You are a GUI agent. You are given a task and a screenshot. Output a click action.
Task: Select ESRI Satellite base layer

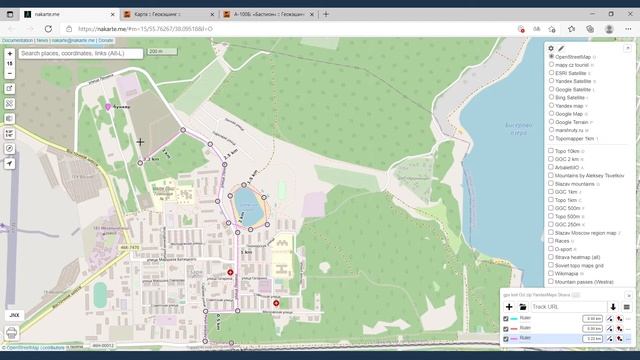pyautogui.click(x=570, y=73)
